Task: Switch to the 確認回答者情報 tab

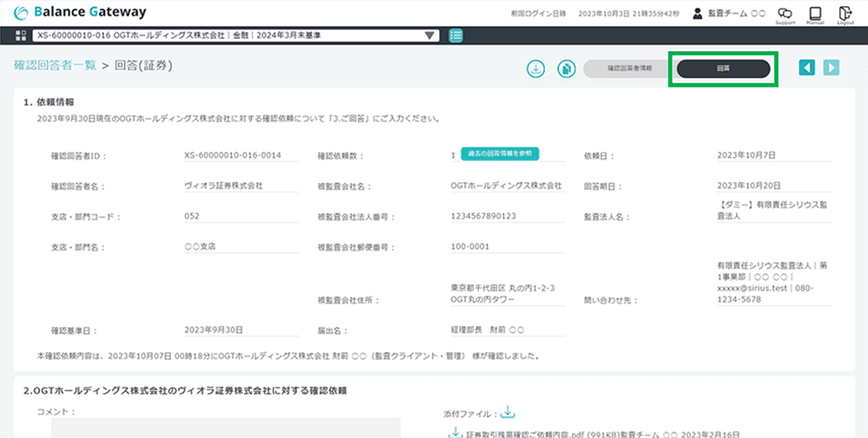Action: point(629,68)
